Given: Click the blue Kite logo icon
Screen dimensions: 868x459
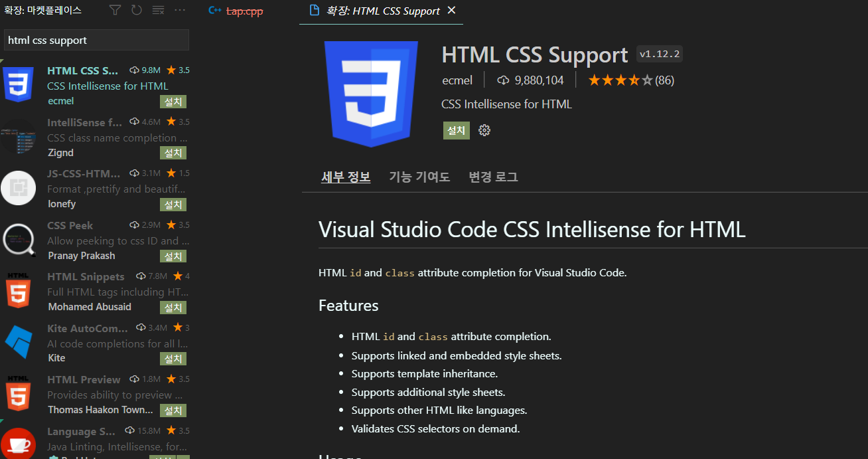Looking at the screenshot, I should (x=19, y=343).
